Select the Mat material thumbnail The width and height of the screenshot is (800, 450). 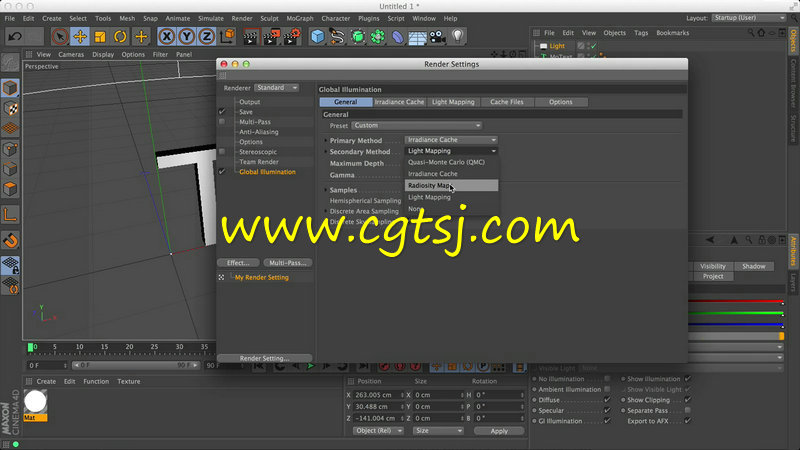(x=35, y=402)
